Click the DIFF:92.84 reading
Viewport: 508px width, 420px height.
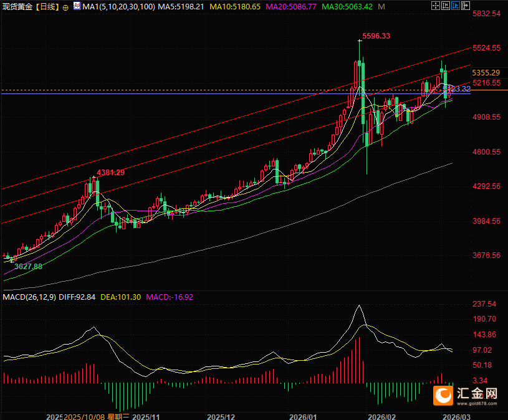point(77,297)
